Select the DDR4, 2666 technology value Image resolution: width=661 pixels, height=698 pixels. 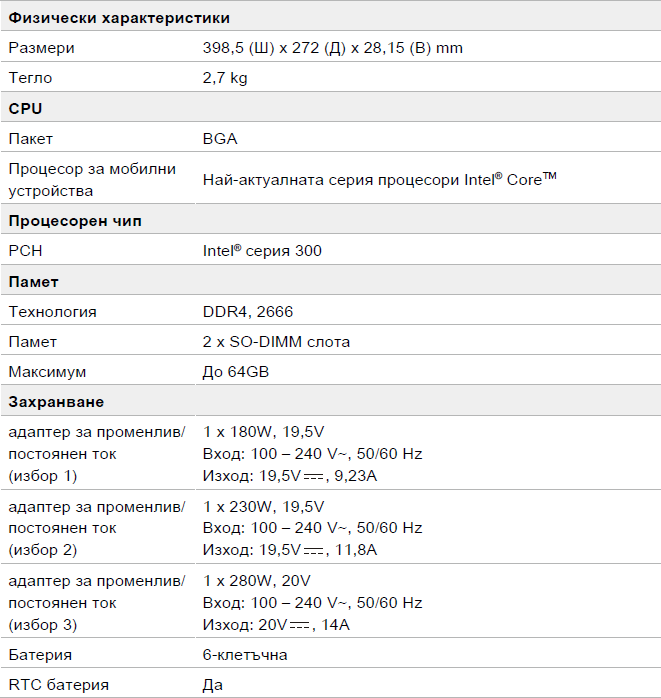coord(248,312)
